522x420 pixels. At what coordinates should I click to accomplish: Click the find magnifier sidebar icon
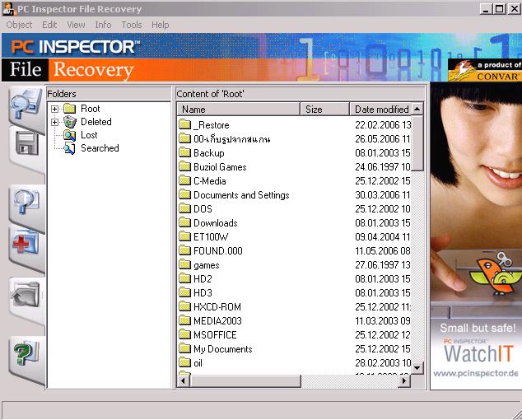(26, 202)
